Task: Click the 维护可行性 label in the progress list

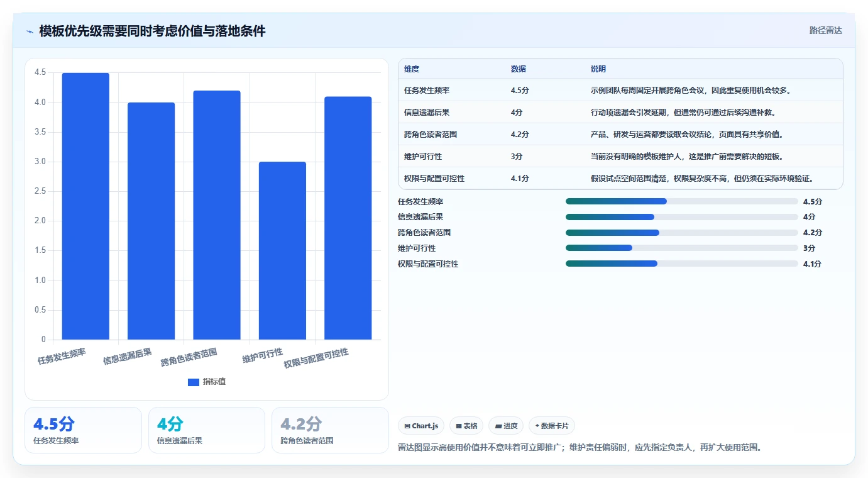Action: [x=417, y=248]
